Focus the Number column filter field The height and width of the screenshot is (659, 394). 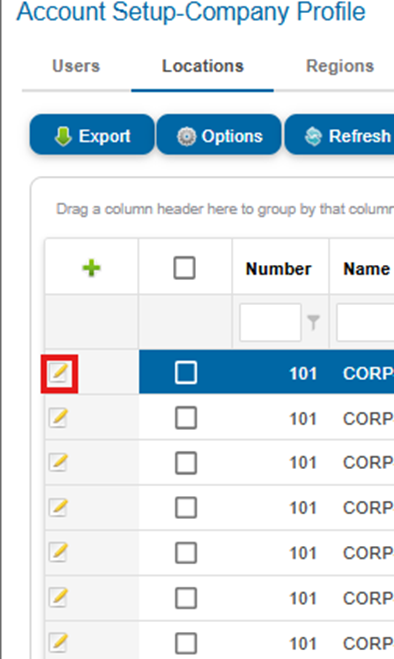(270, 322)
